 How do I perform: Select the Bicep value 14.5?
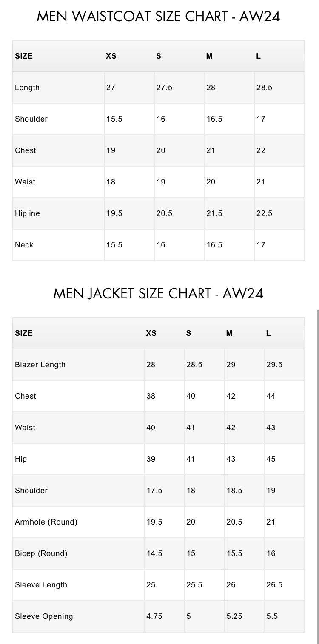(x=154, y=553)
